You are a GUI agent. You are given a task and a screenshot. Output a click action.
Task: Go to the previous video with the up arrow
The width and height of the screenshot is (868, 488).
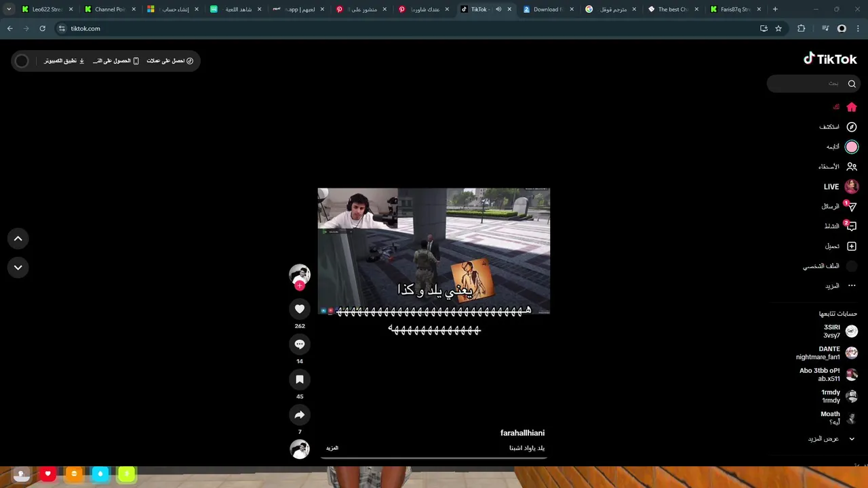coord(18,239)
